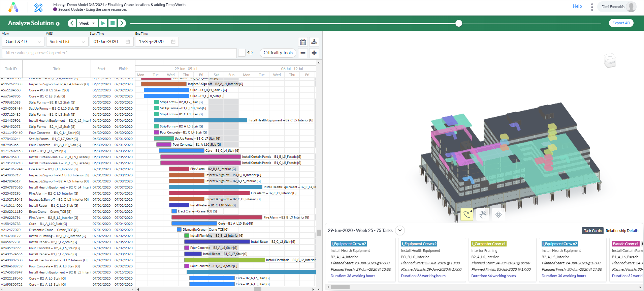Activate the pan hand tool
This screenshot has width=644, height=291.
point(483,214)
